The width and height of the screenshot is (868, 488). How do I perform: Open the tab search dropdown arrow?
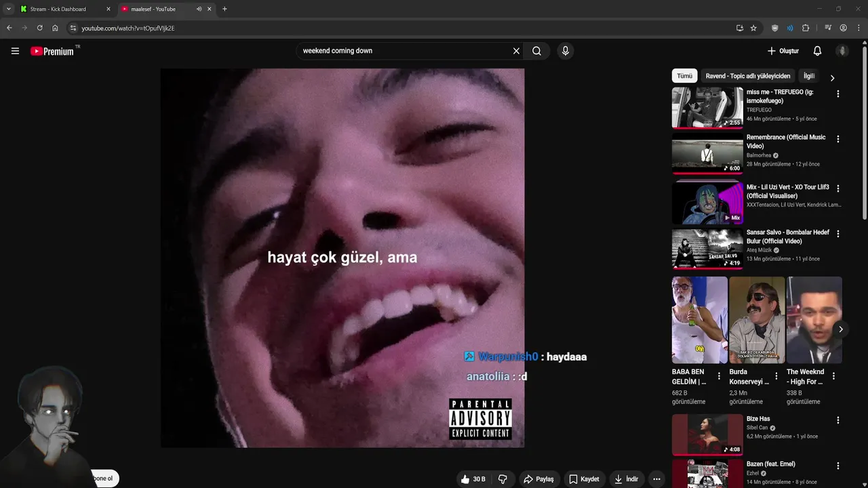[9, 9]
